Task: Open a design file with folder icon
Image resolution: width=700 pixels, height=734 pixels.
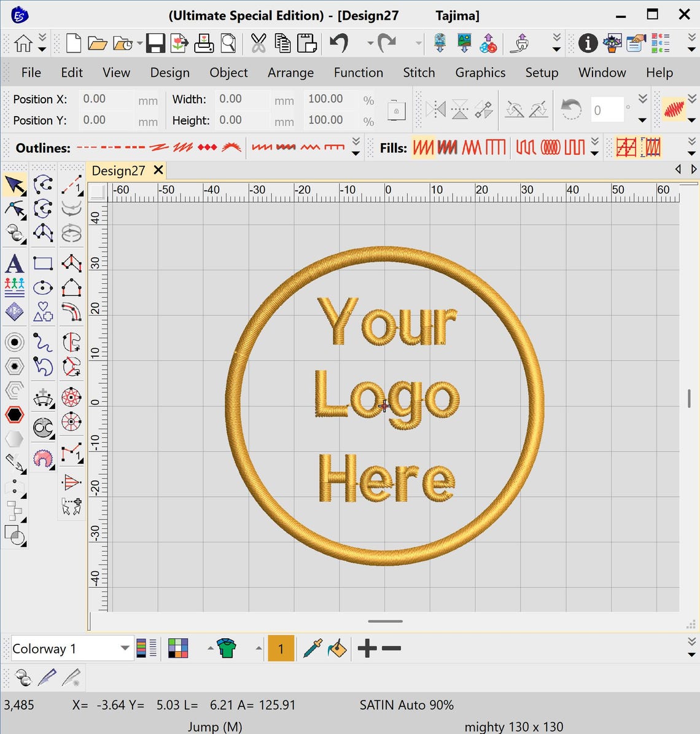Action: click(x=98, y=43)
